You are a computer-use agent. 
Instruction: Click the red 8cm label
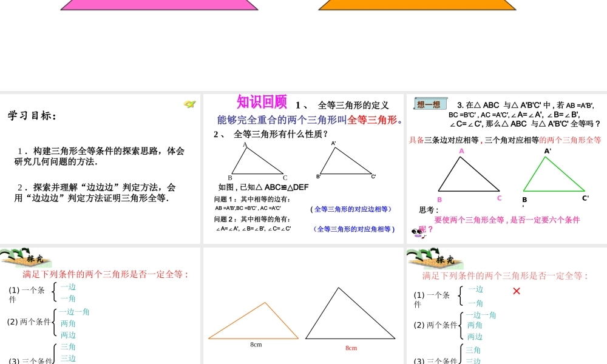click(x=351, y=348)
